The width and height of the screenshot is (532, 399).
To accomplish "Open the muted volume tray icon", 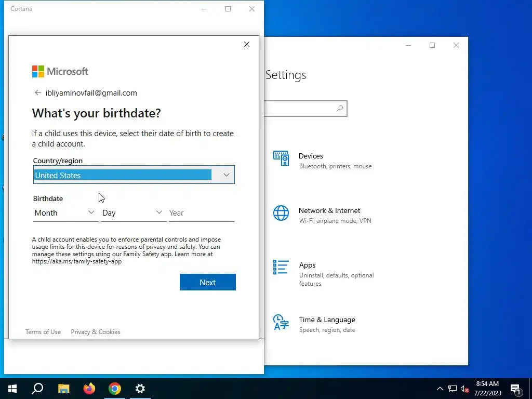I will tap(465, 389).
